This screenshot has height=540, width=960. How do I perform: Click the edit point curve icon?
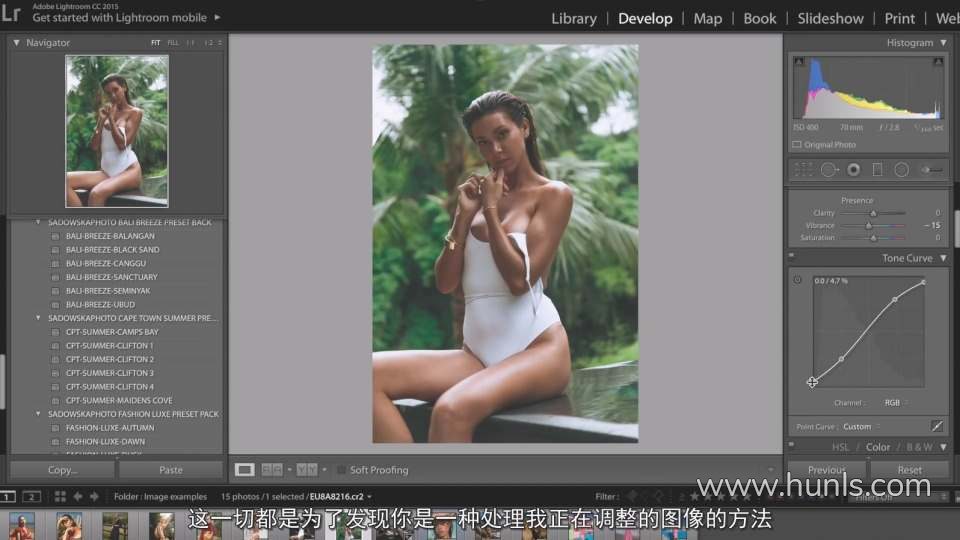click(x=936, y=426)
